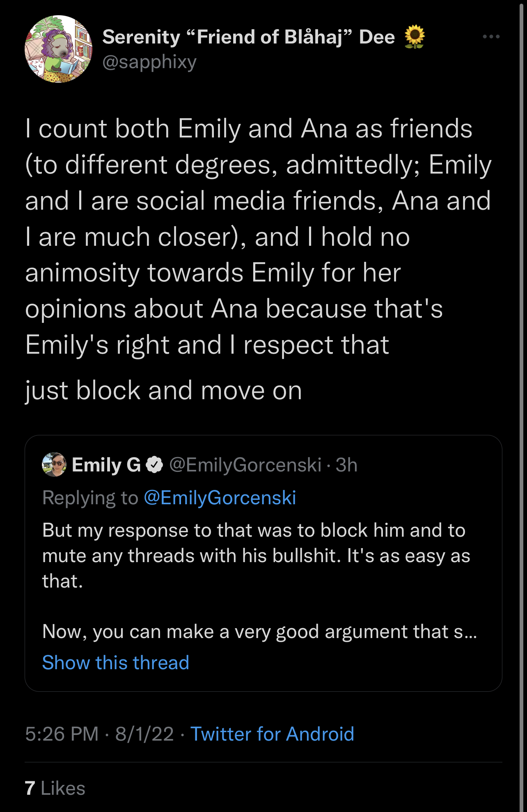Open Serenity Dee's profile avatar
527x812 pixels.
pyautogui.click(x=58, y=49)
